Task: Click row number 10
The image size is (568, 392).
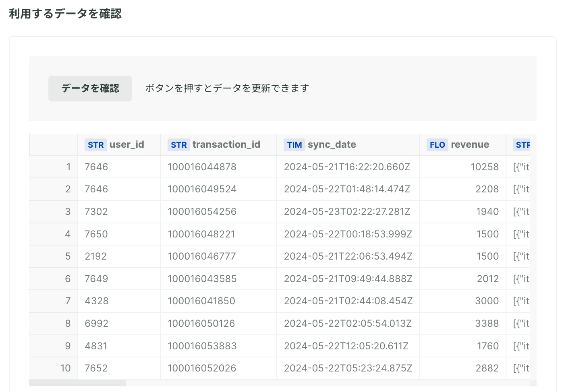Action: point(65,368)
